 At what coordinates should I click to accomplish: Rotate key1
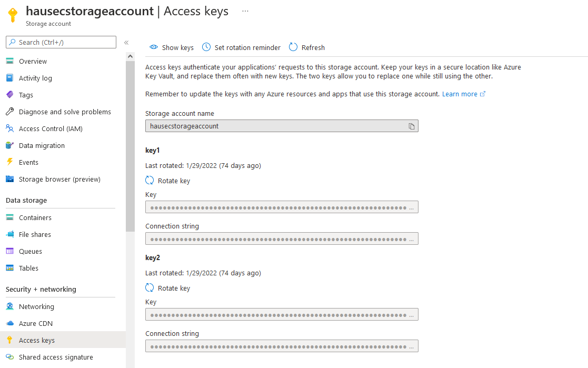click(167, 181)
